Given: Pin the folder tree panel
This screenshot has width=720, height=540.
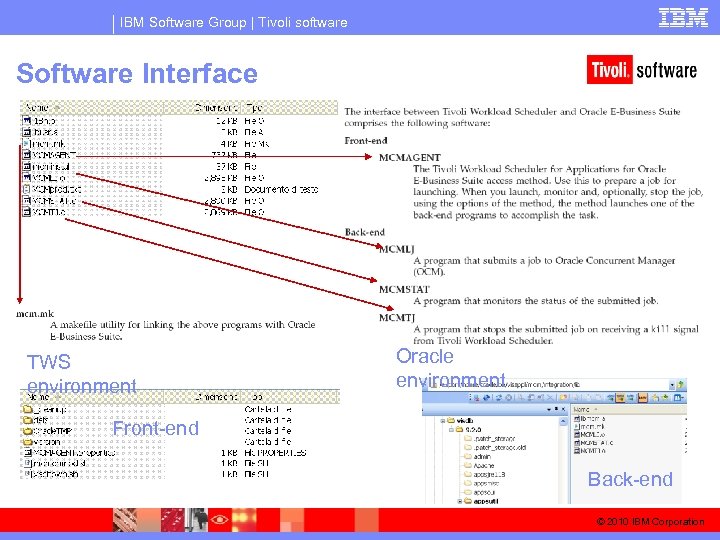Looking at the screenshot, I should [x=556, y=409].
